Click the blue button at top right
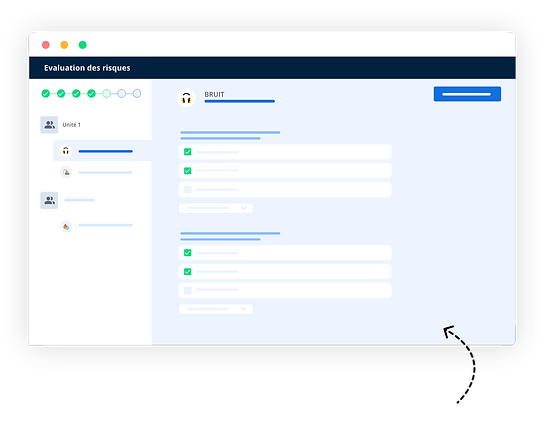 (467, 94)
